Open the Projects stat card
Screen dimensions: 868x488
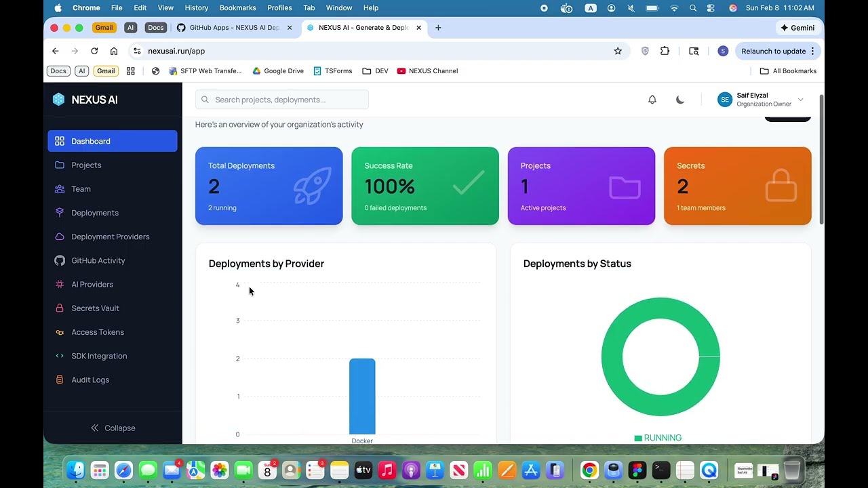[581, 186]
